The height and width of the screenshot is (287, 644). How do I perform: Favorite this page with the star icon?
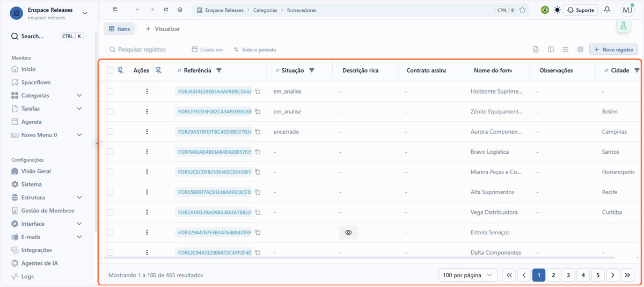(522, 10)
